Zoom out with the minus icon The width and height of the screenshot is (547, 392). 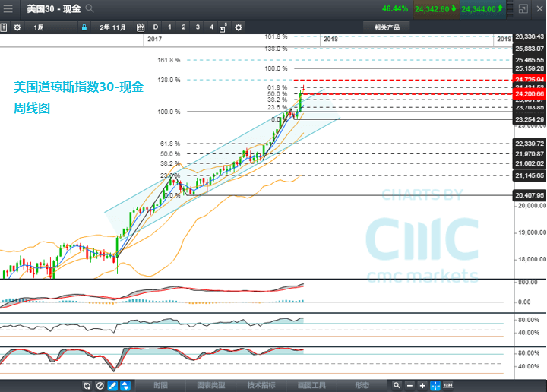409,385
